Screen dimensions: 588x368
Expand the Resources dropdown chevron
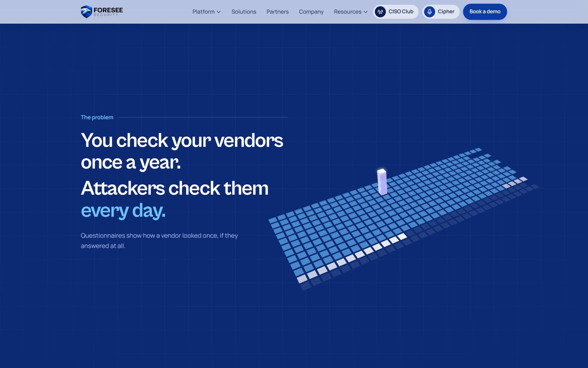pos(366,12)
